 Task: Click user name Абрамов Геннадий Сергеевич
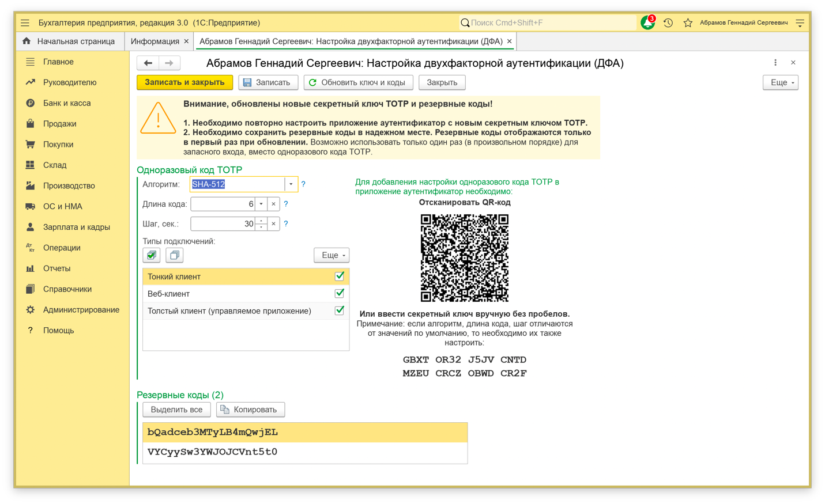point(744,23)
